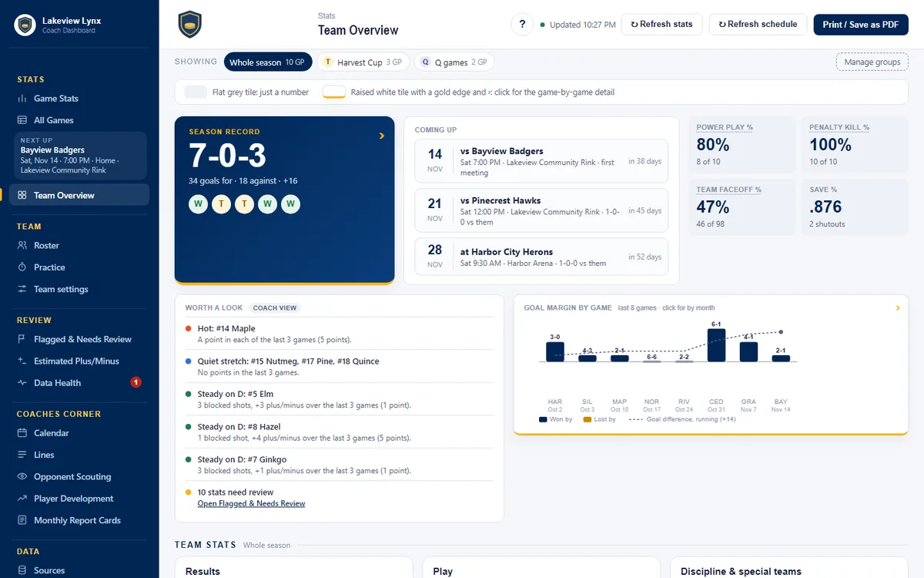Open Team settings sliders icon
Screen dimensions: 924x578
coord(22,290)
